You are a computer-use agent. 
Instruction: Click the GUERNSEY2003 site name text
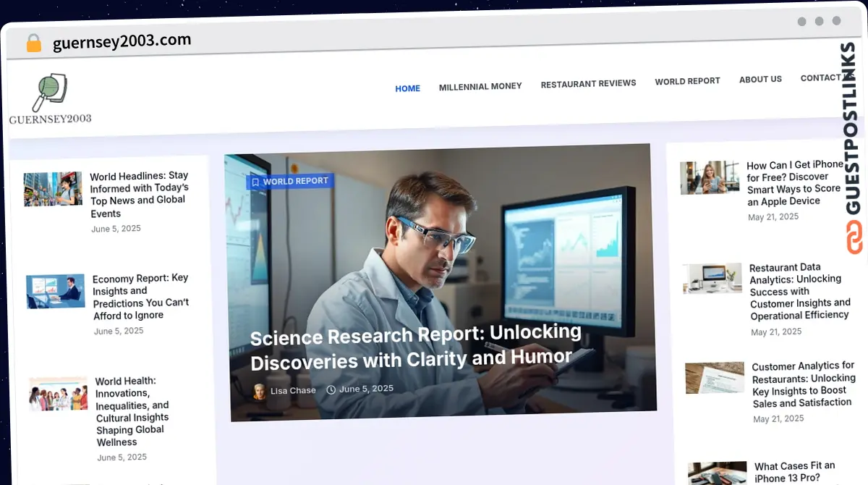[x=51, y=119]
